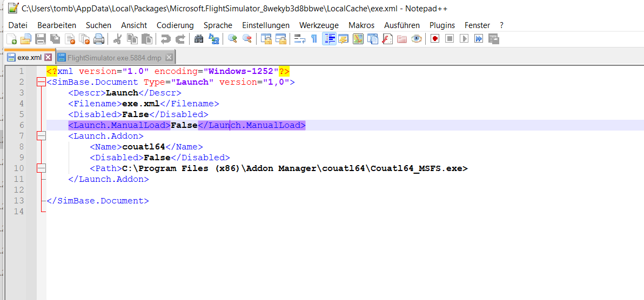
Task: Click the Save file toolbar icon
Action: 40,39
